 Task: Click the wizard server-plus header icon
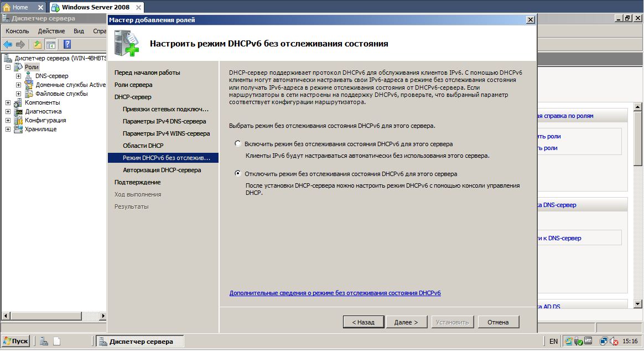pos(127,44)
